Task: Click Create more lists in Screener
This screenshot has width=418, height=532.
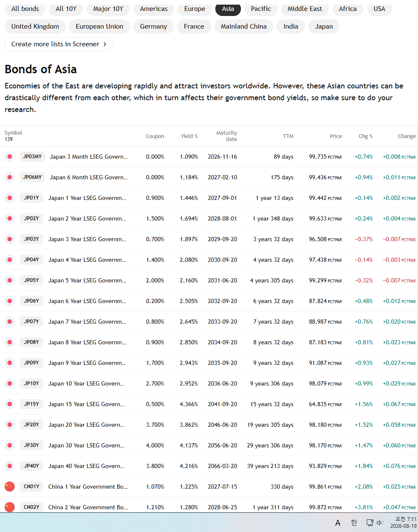Action: pos(59,44)
